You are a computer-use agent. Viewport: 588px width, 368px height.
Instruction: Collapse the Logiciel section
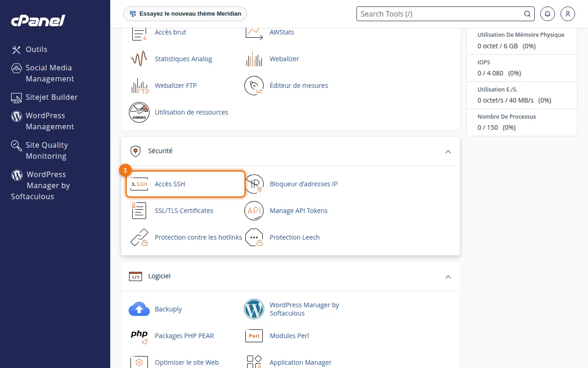(448, 276)
